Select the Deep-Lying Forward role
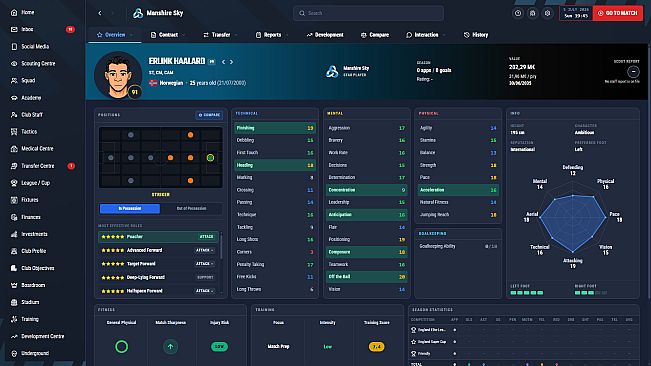Image resolution: width=651 pixels, height=366 pixels. [x=158, y=277]
